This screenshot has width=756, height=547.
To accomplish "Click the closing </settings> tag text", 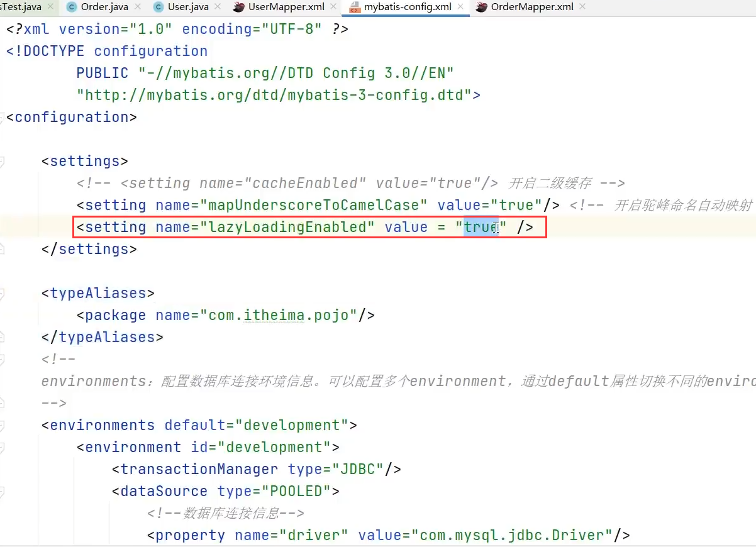I will [x=89, y=249].
